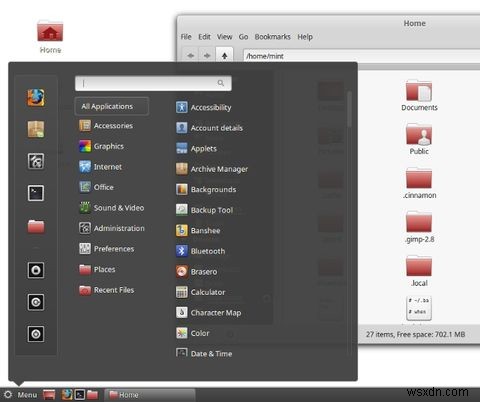Viewport: 480px width, 402px height.
Task: Open the View menu in file manager
Action: 224,37
